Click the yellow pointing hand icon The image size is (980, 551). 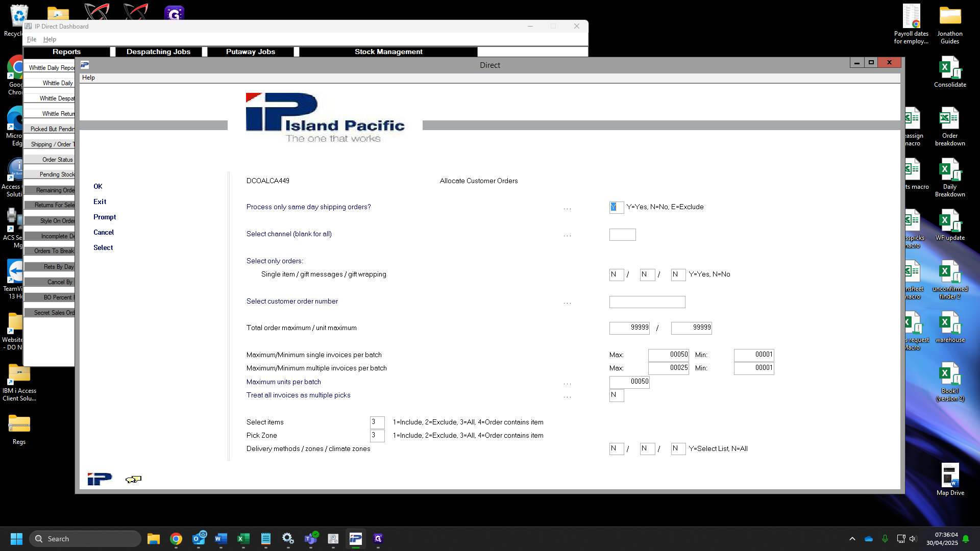pos(133,479)
